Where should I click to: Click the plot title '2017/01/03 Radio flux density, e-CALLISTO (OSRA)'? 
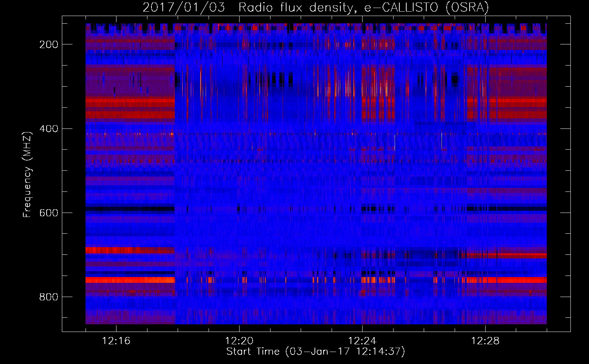point(316,8)
